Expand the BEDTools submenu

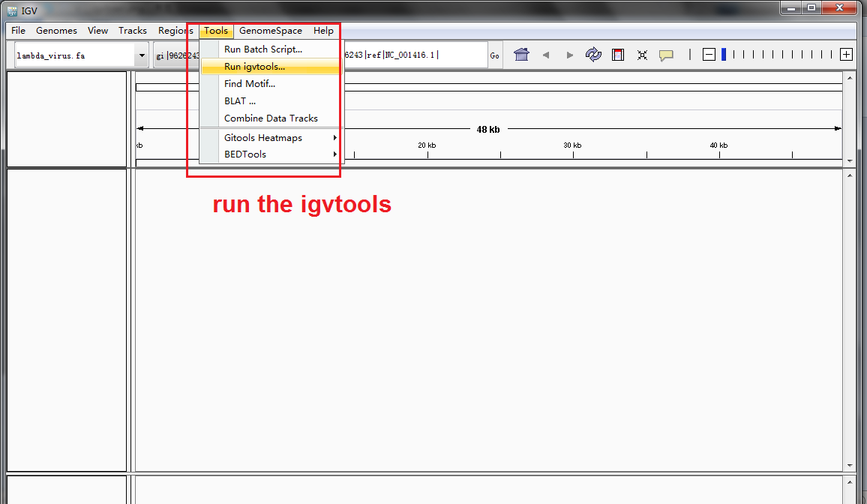pos(271,154)
